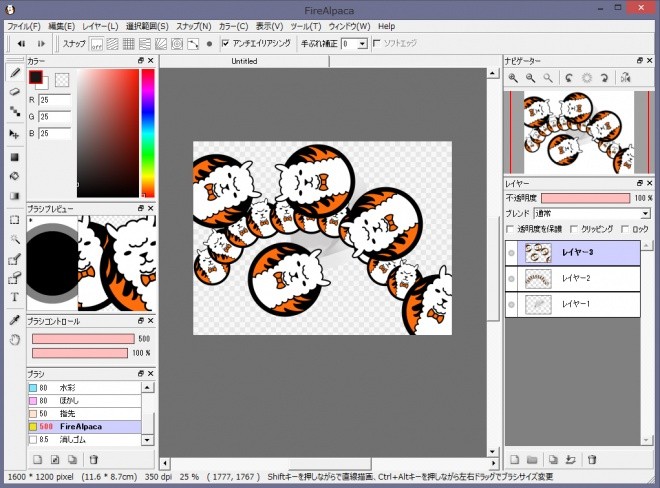This screenshot has height=488, width=660.
Task: Delete the selected layer with trash icon
Action: [x=592, y=459]
